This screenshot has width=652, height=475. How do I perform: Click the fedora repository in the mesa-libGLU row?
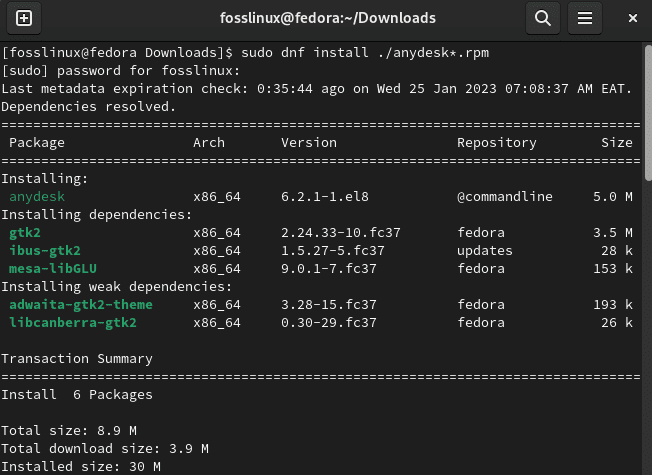(x=481, y=269)
